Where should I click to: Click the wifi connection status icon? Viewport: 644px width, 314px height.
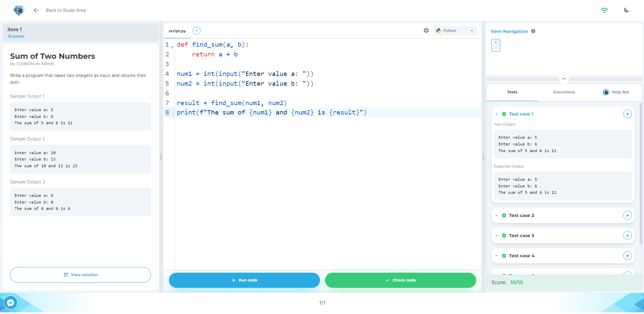click(x=604, y=10)
